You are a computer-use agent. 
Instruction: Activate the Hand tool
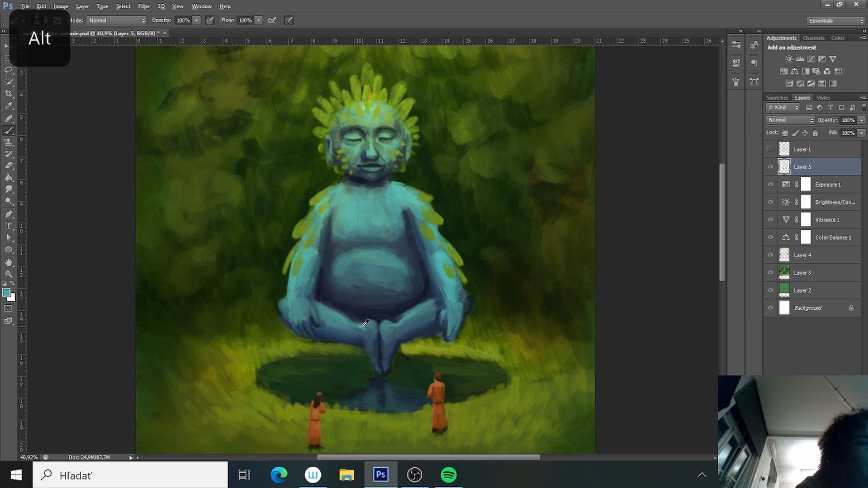pyautogui.click(x=9, y=262)
